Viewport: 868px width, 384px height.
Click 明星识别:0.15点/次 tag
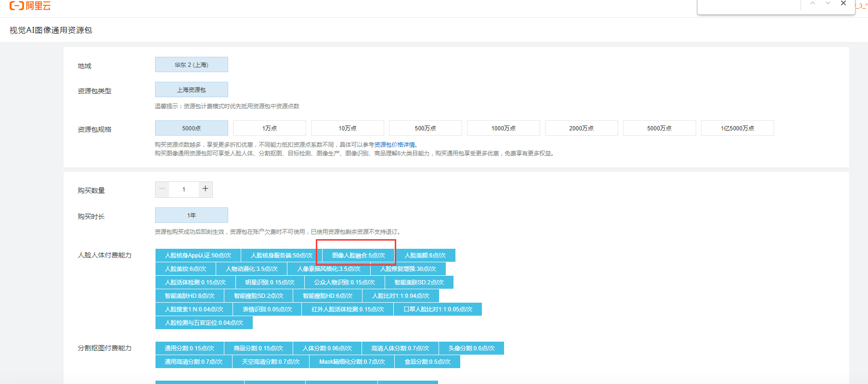tap(270, 282)
